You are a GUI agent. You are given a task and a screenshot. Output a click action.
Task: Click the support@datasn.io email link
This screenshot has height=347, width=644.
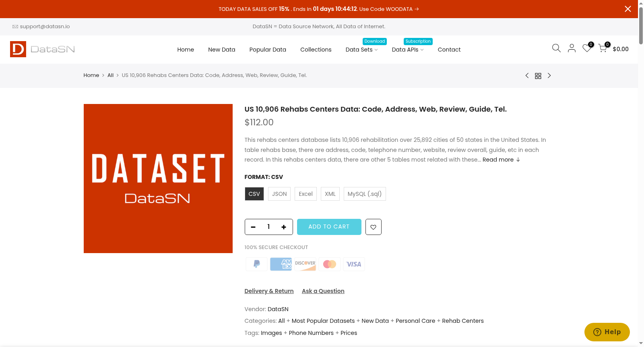[45, 27]
